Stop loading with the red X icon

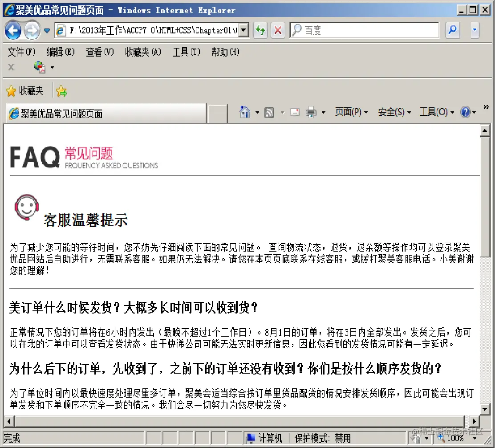tap(278, 30)
